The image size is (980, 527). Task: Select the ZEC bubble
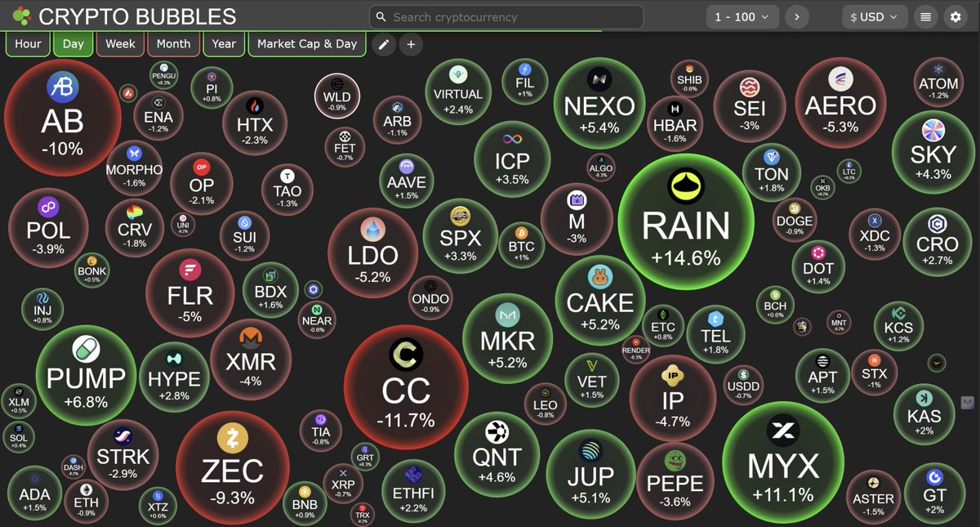[x=233, y=467]
